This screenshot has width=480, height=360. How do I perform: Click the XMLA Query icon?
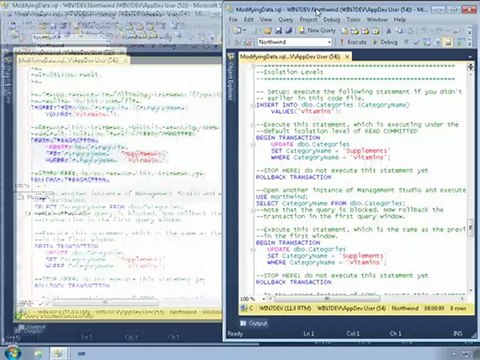(x=376, y=31)
